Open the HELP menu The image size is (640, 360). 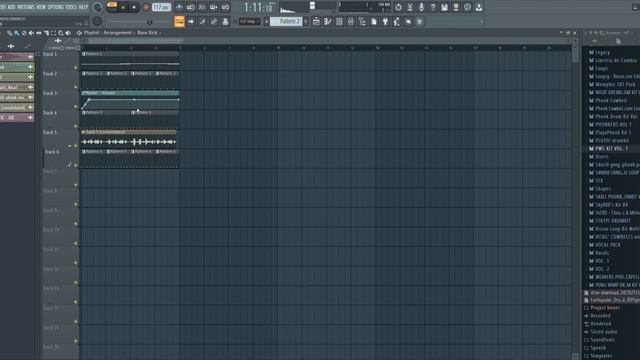tap(83, 7)
